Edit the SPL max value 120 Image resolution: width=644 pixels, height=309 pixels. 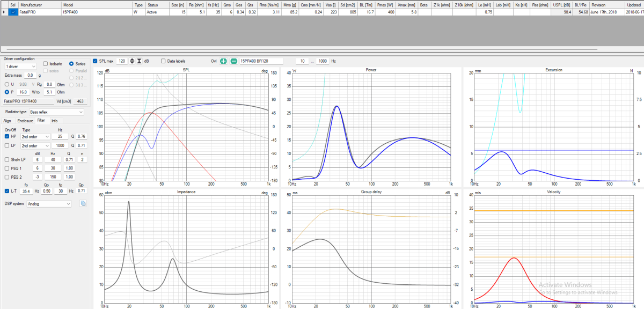122,61
